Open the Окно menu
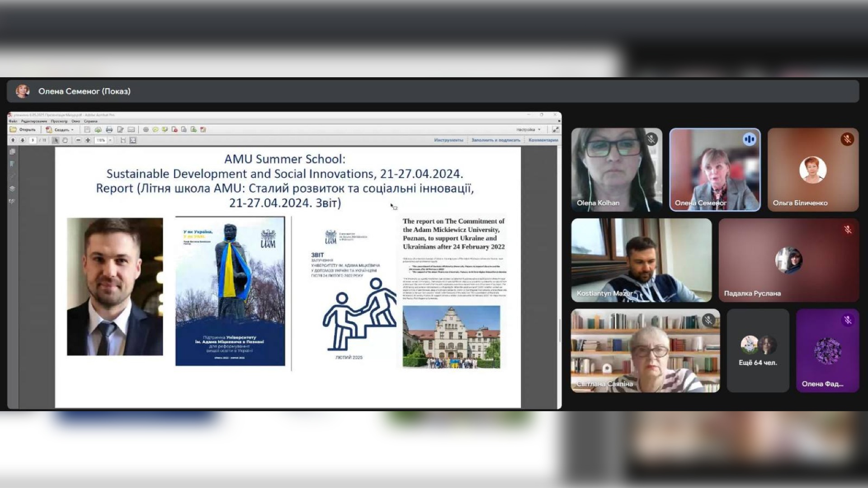868x488 pixels. [75, 121]
